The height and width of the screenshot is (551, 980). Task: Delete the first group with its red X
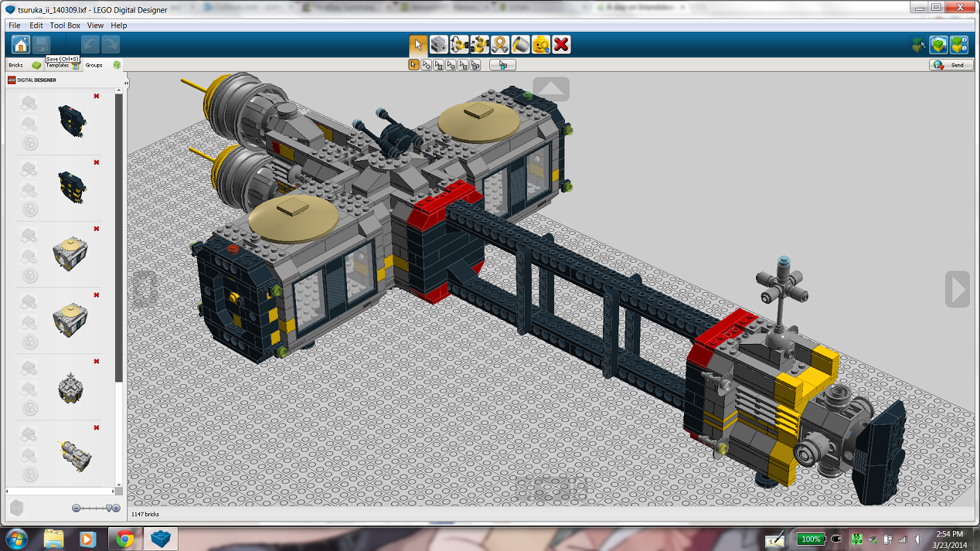click(97, 96)
